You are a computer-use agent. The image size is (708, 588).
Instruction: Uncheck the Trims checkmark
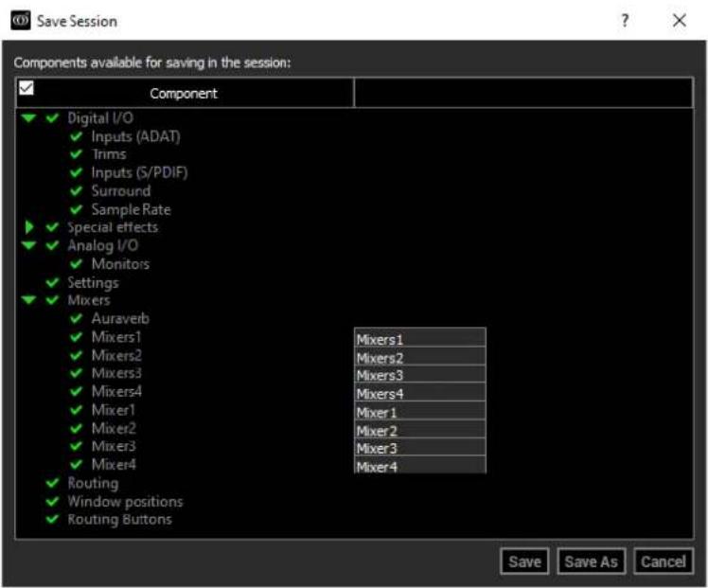click(x=77, y=154)
